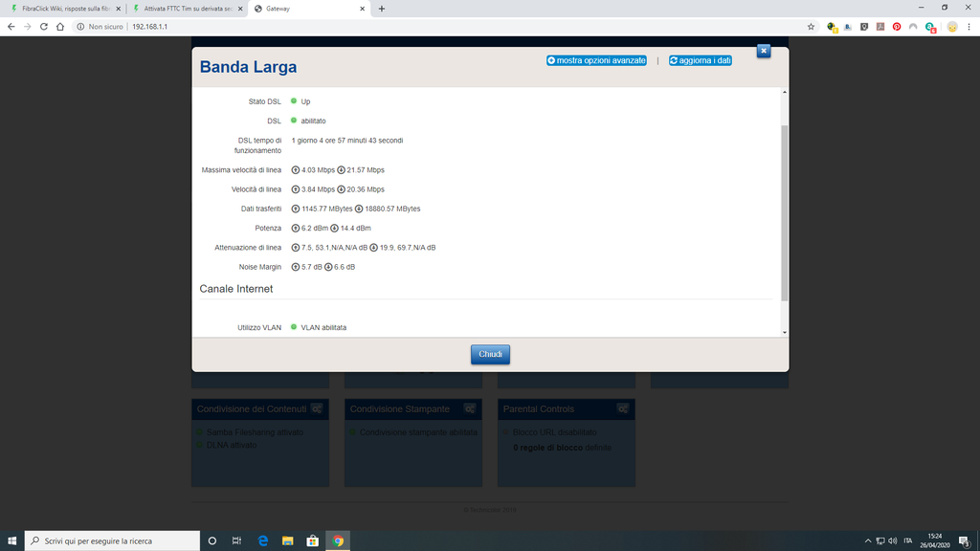This screenshot has height=551, width=980.
Task: Select the Gateway browser tab
Action: [309, 9]
